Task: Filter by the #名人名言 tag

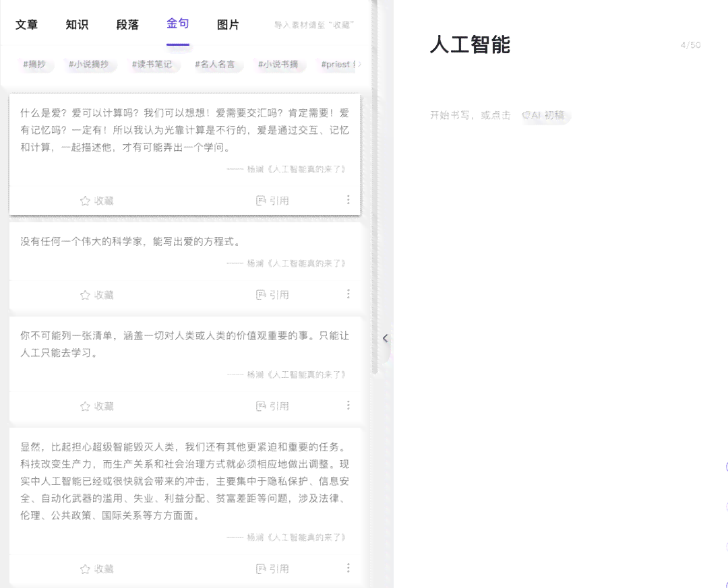Action: point(215,64)
